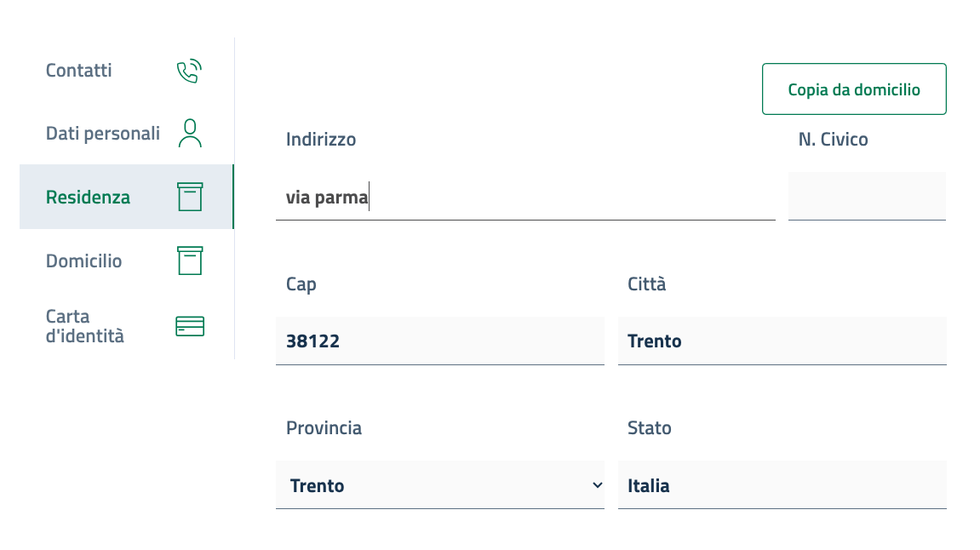Click the person icon beside Dati personali
Viewport: 980px width, 550px height.
coord(190,133)
